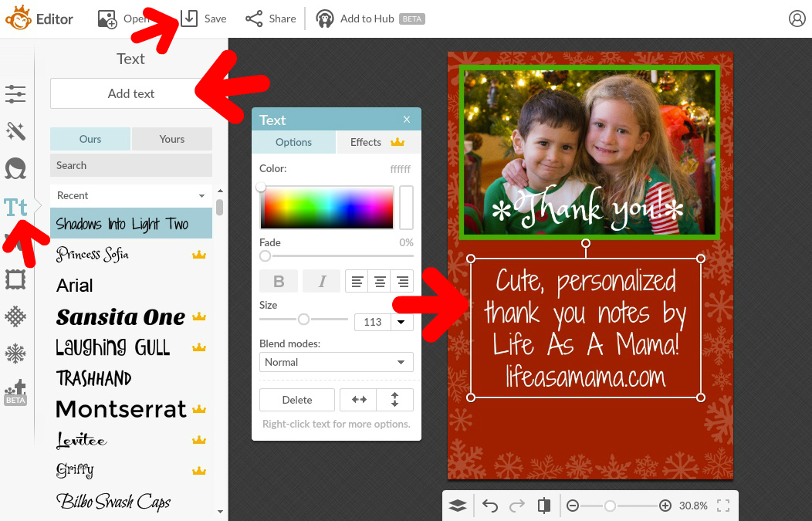The width and height of the screenshot is (812, 521).
Task: Toggle bold text formatting
Action: tap(279, 281)
